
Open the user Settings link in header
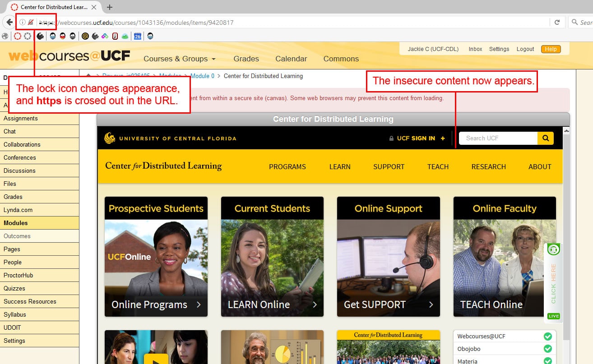tap(499, 49)
